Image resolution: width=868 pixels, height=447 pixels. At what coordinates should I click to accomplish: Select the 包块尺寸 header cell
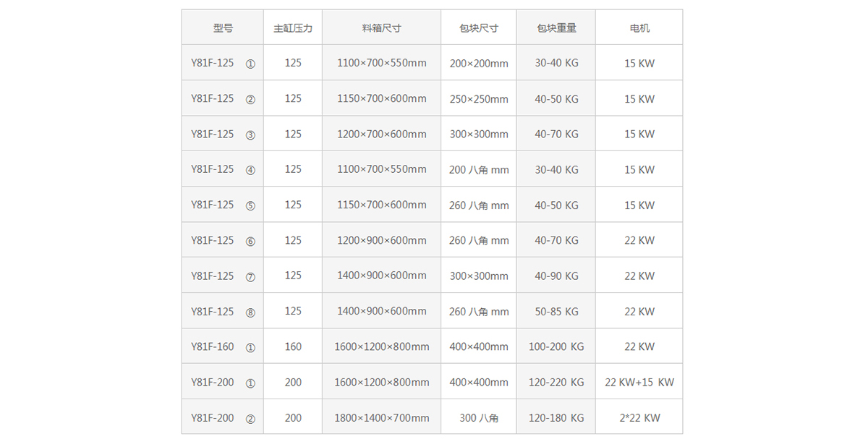click(x=479, y=28)
